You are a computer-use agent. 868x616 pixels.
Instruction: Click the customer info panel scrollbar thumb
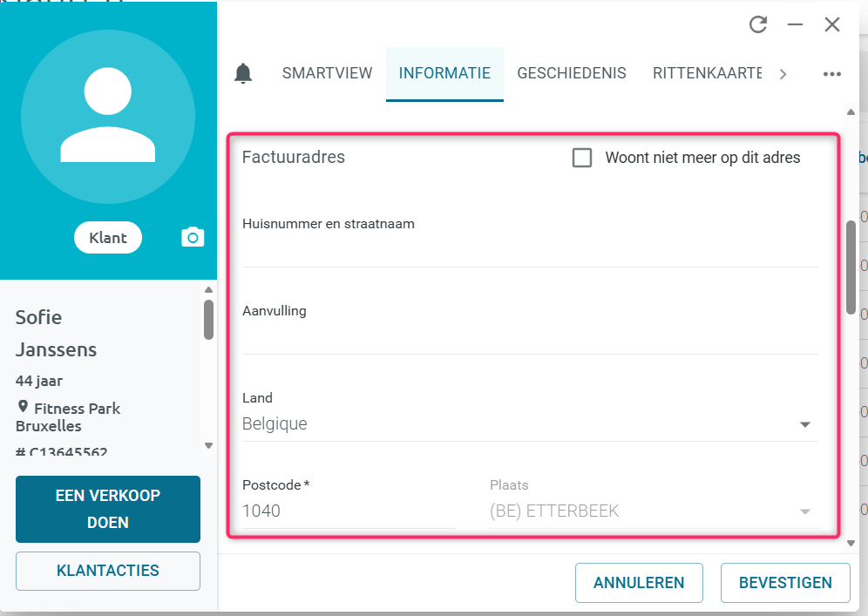pyautogui.click(x=208, y=320)
